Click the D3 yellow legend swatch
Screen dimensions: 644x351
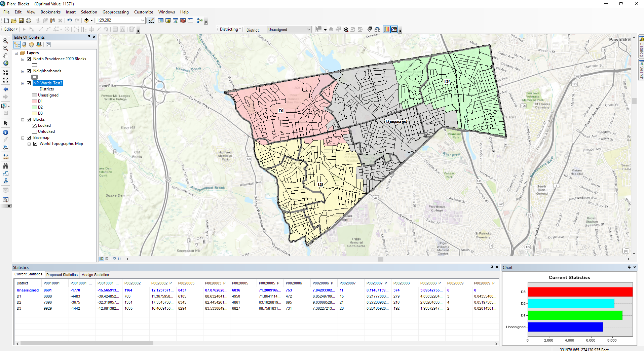tap(34, 113)
